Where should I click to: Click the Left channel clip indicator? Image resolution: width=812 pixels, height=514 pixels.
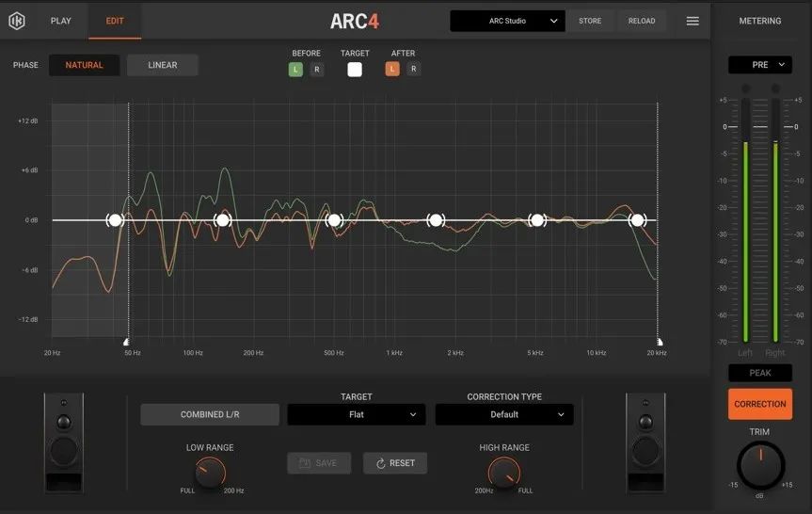pyautogui.click(x=746, y=88)
